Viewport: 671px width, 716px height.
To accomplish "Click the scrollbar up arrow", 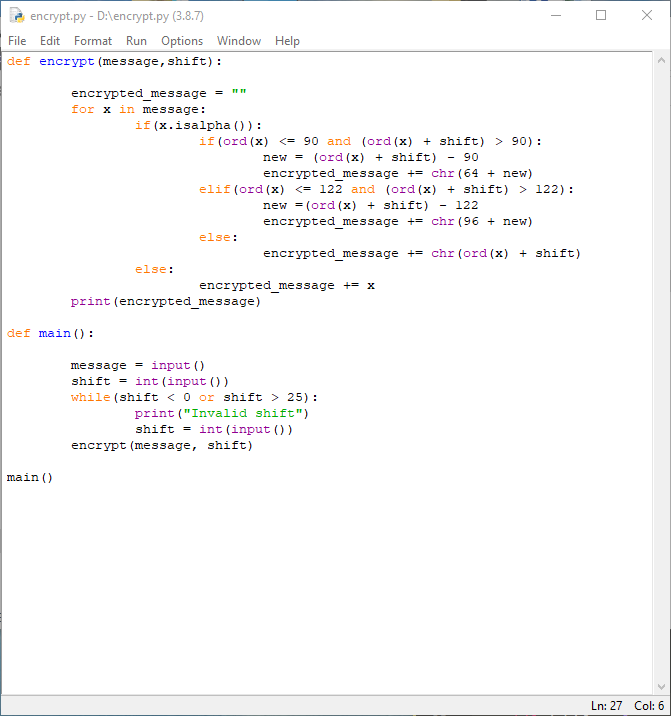I will (660, 61).
